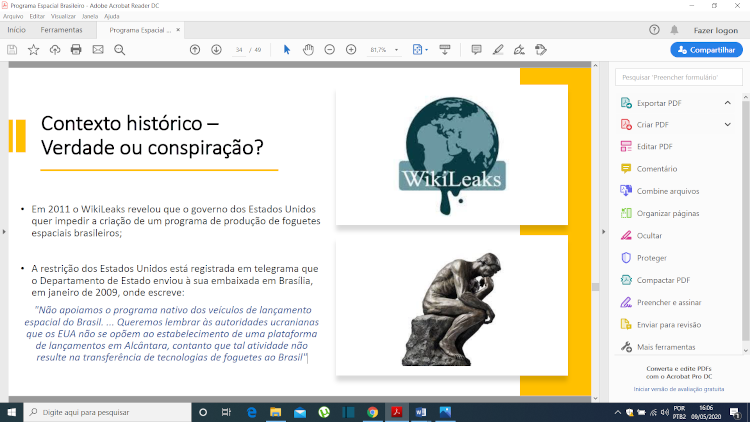Image resolution: width=750 pixels, height=422 pixels.
Task: Print the document using printer icon
Action: [76, 50]
